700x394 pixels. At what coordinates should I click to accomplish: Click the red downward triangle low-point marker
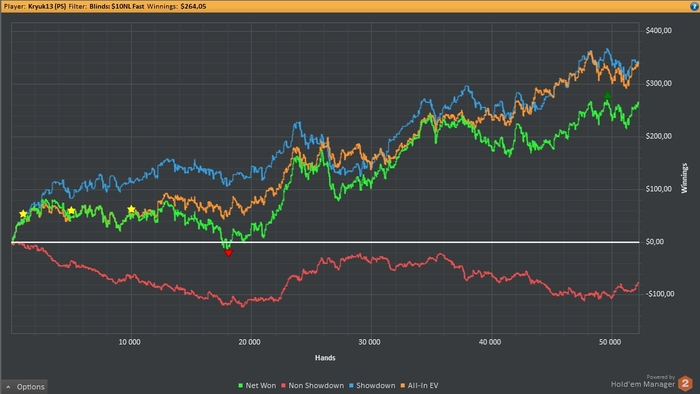(229, 253)
